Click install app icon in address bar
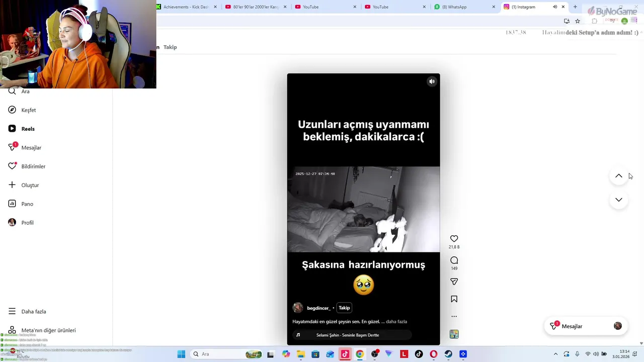 pyautogui.click(x=567, y=21)
